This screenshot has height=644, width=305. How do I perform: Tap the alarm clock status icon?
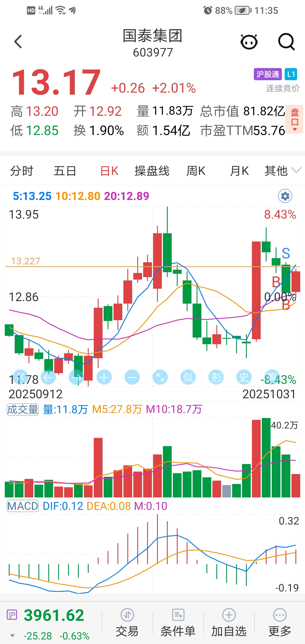[208, 10]
